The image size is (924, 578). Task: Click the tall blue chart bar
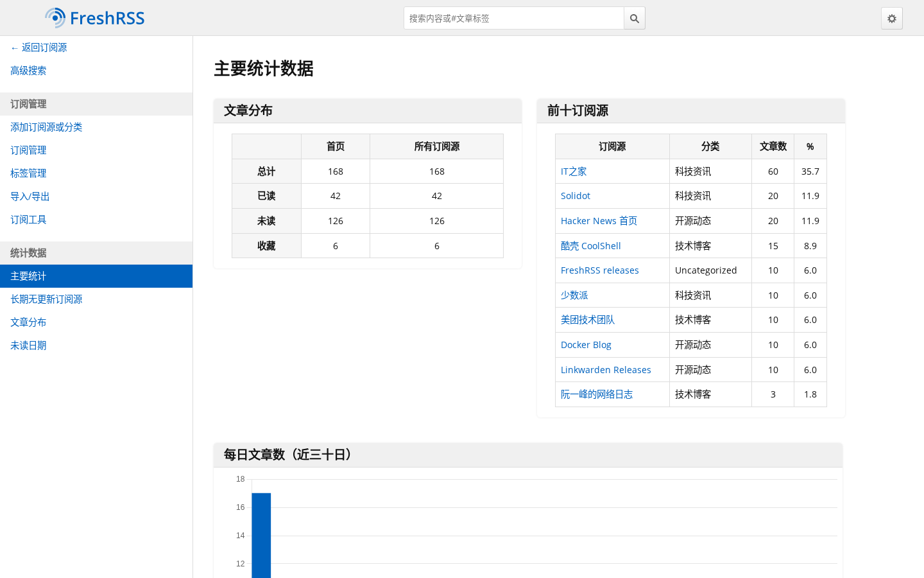tap(261, 536)
